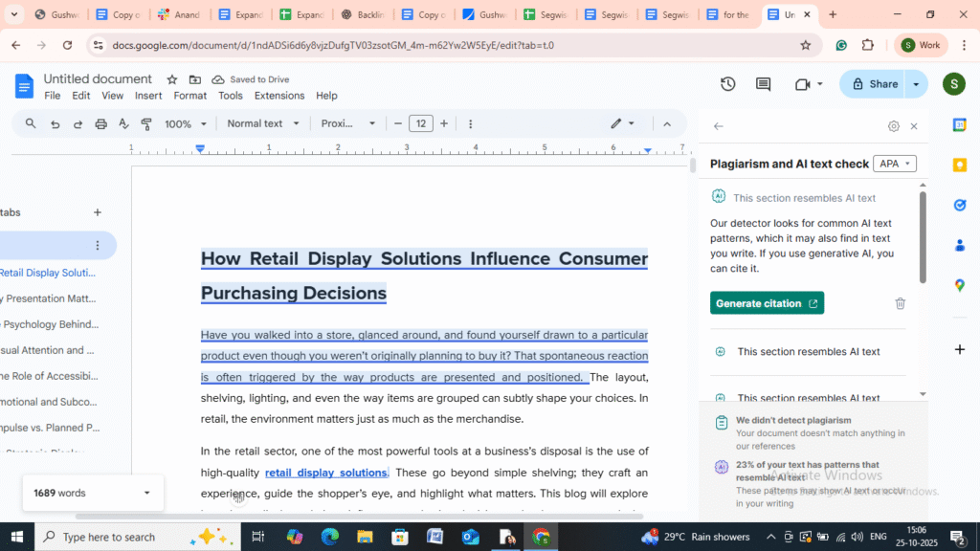Click the paint format roller icon
Viewport: 980px width, 551px height.
(x=146, y=123)
